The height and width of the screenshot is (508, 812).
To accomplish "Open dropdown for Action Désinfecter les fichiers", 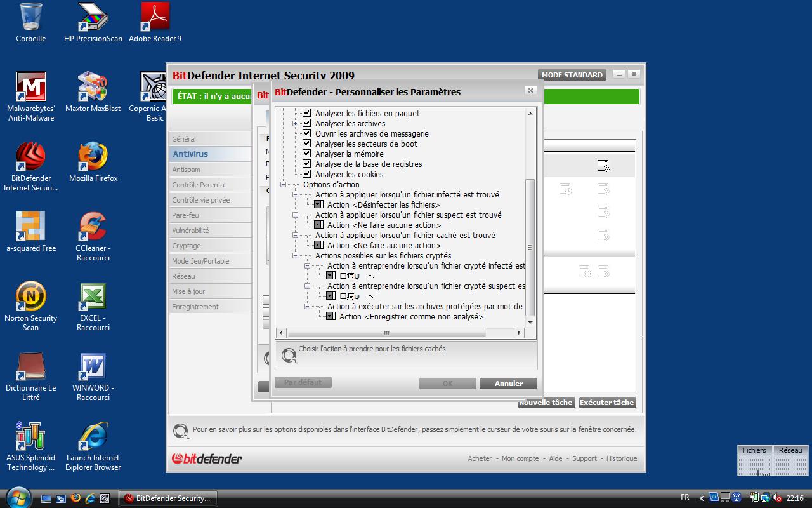I will pyautogui.click(x=319, y=204).
